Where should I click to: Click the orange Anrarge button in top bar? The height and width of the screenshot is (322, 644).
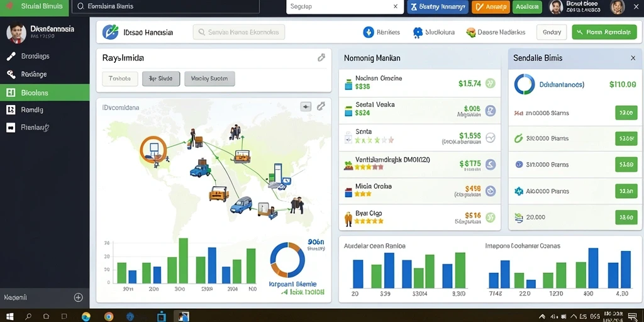pyautogui.click(x=491, y=7)
